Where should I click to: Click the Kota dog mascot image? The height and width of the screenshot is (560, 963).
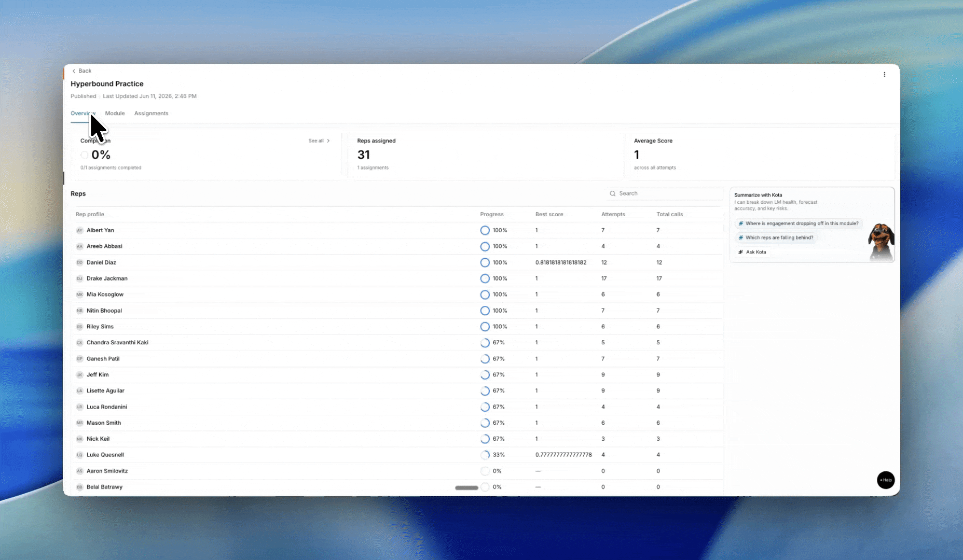pyautogui.click(x=881, y=242)
